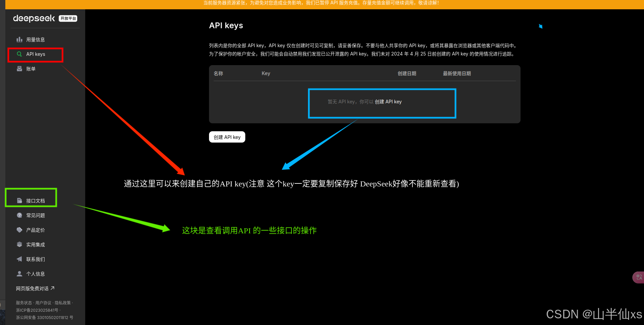This screenshot has width=644, height=325.
Task: Click the personal info user icon
Action: pos(19,274)
